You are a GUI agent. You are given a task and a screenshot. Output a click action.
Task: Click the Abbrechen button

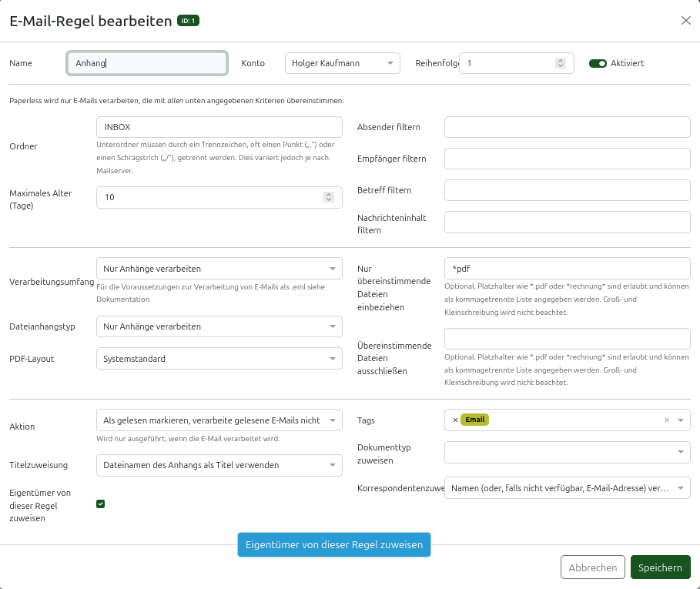[592, 567]
